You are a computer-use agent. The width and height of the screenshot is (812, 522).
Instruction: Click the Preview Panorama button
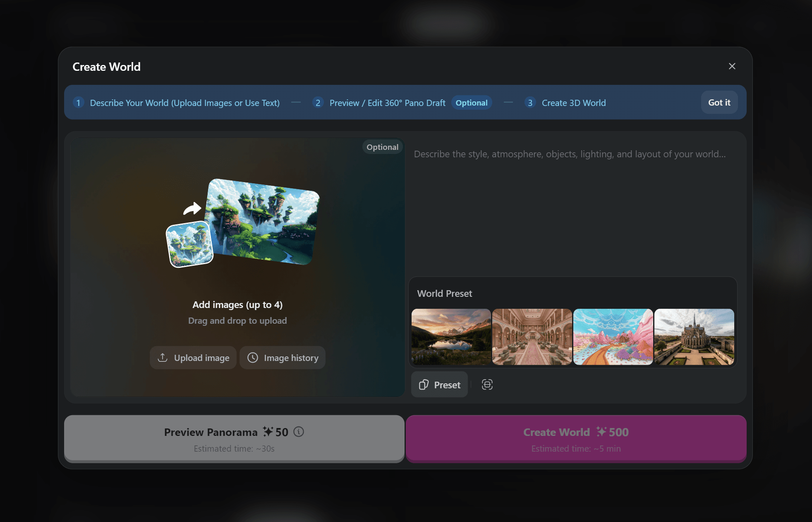coord(234,439)
